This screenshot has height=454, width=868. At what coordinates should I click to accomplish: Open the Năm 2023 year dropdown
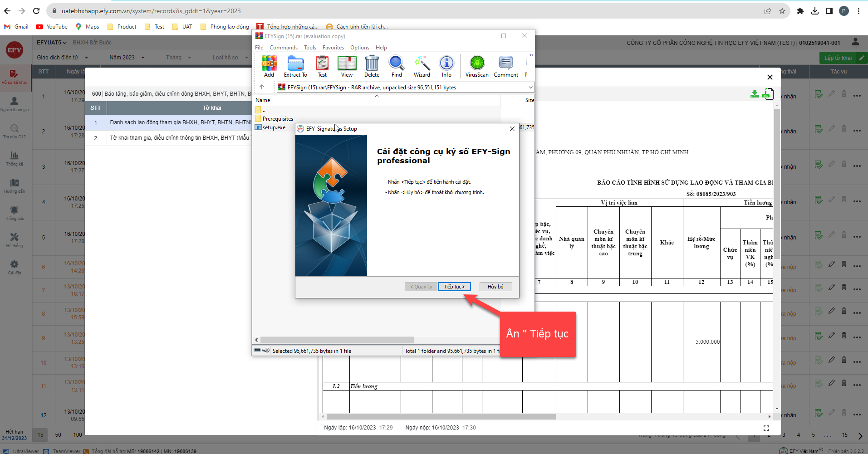point(127,58)
